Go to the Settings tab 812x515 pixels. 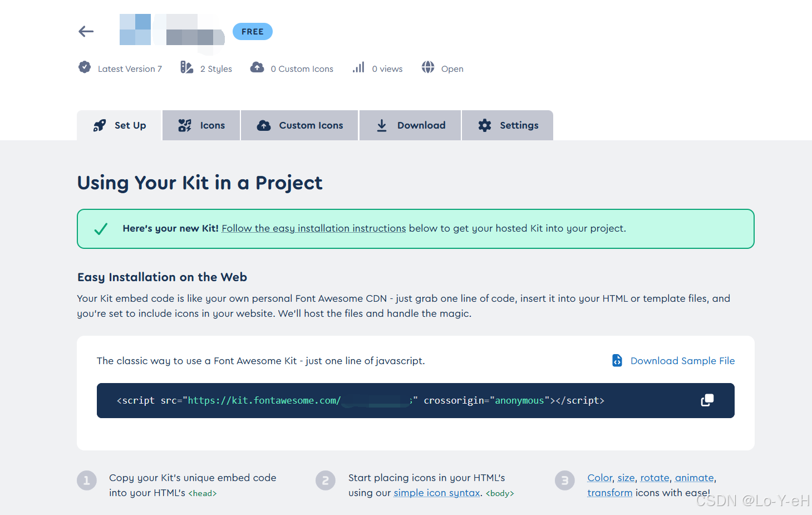tap(508, 125)
